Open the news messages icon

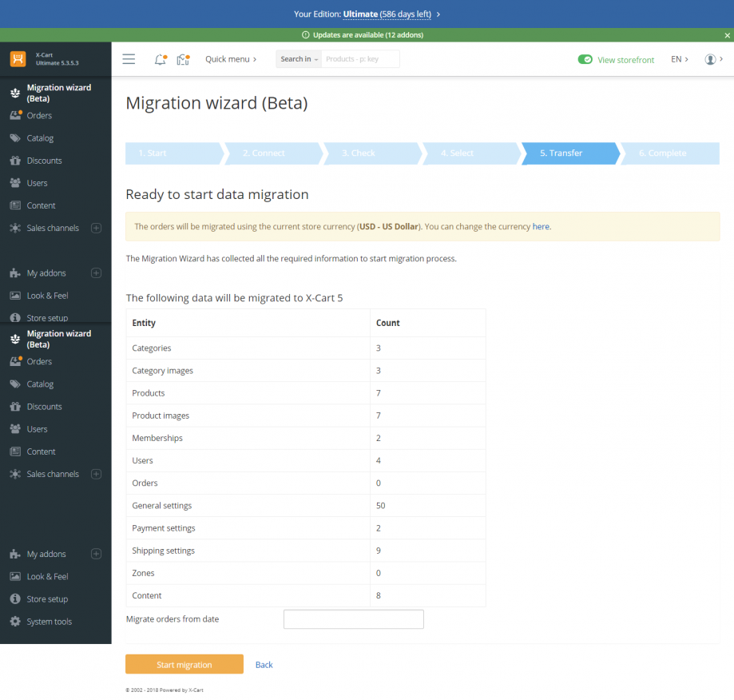point(183,59)
